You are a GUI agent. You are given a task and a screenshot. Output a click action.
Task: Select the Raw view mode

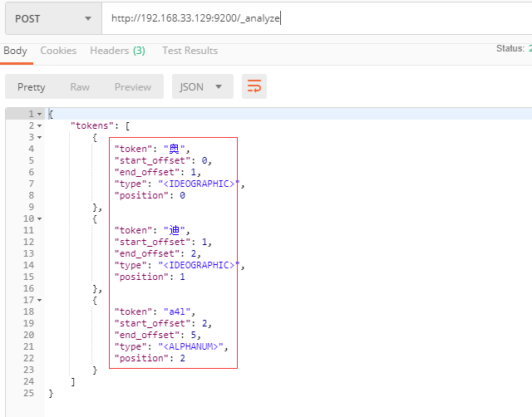(x=80, y=86)
